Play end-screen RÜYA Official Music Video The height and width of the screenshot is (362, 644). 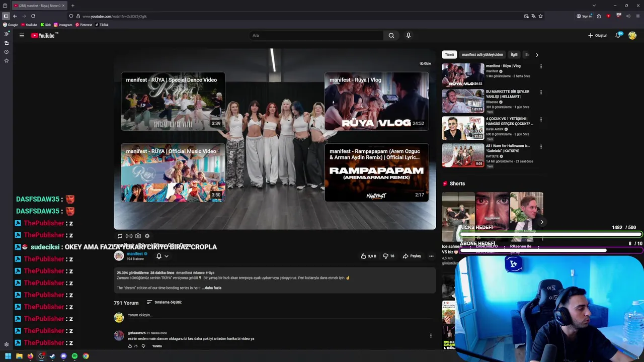(173, 172)
